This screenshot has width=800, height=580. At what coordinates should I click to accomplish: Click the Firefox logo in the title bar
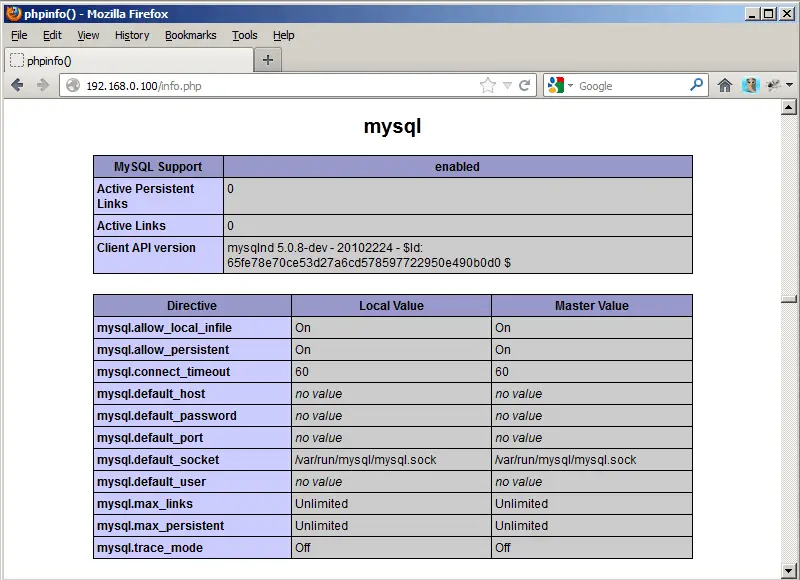click(14, 13)
